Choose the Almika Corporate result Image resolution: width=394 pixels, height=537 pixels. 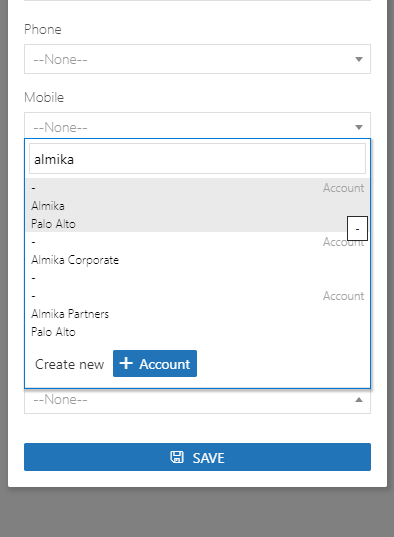coord(197,259)
